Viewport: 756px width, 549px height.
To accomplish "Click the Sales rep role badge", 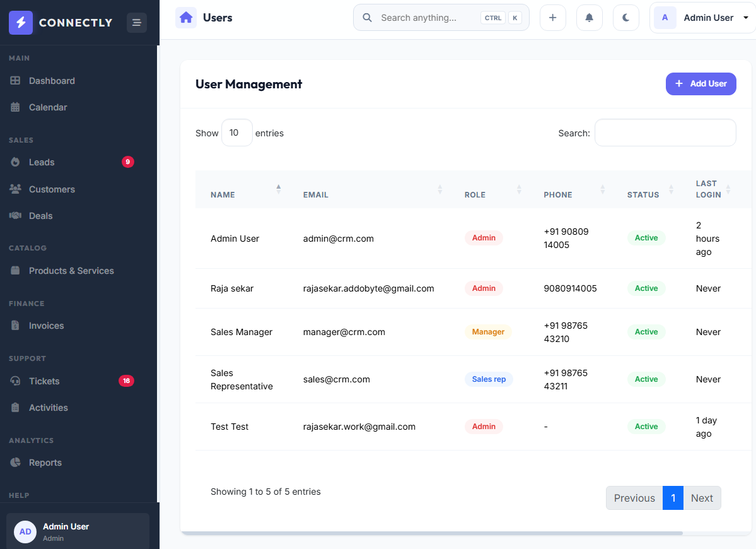I will pyautogui.click(x=489, y=379).
